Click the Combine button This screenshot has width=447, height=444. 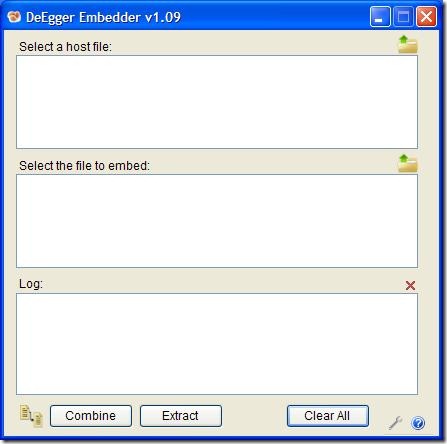[x=91, y=416]
